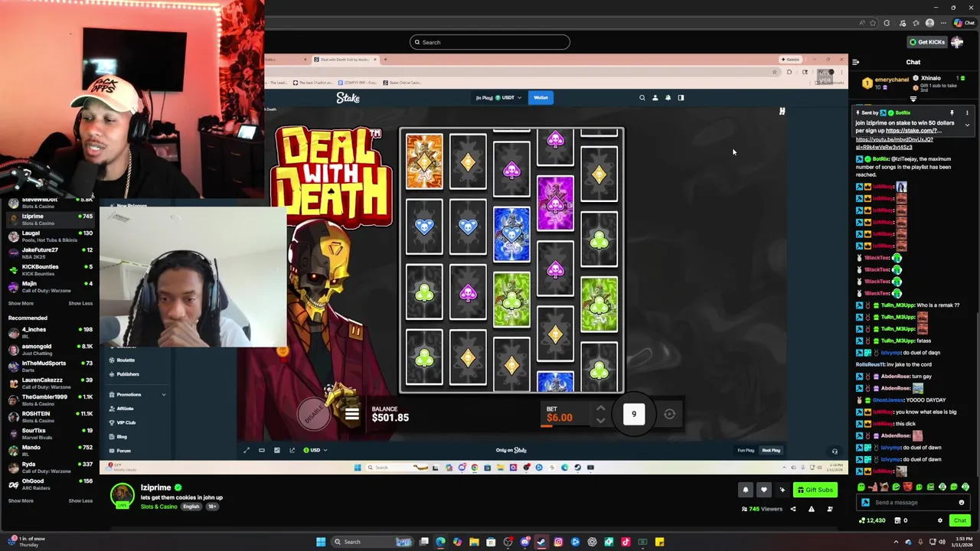980x551 pixels.
Task: Click the 12,430 channel points balance
Action: [x=872, y=520]
